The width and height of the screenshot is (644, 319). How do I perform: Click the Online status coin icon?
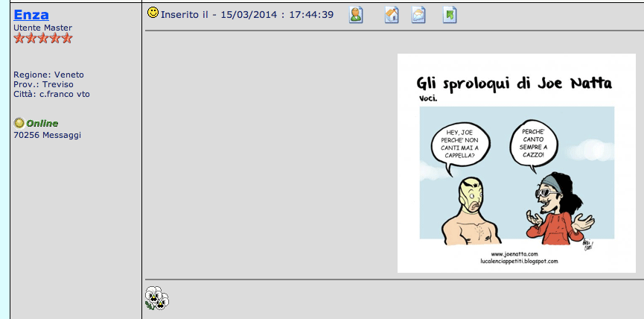[19, 123]
